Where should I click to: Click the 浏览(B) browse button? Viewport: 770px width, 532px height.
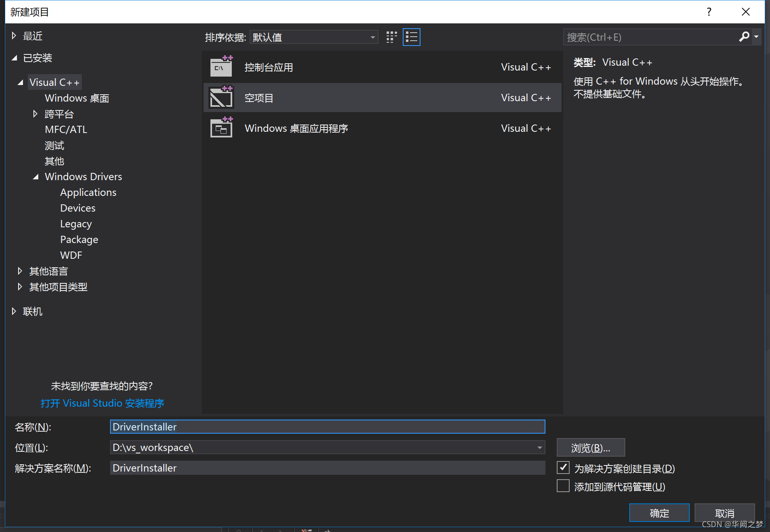(x=590, y=447)
